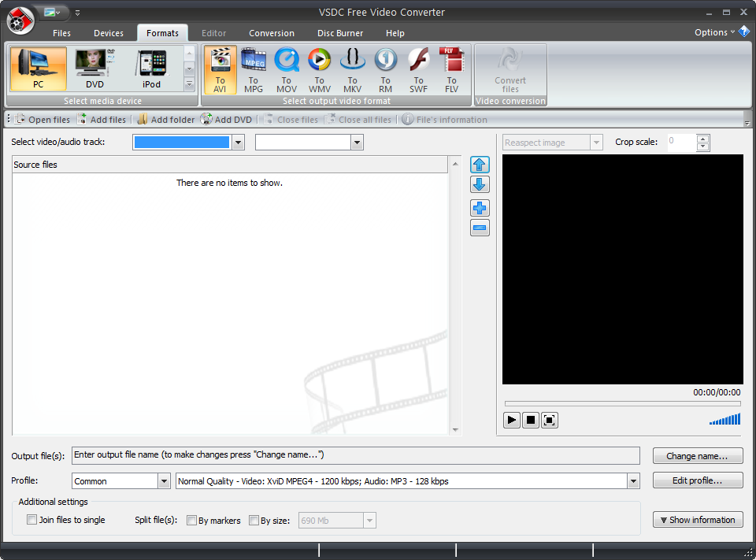Switch to the Formats tab
756x560 pixels.
(162, 33)
